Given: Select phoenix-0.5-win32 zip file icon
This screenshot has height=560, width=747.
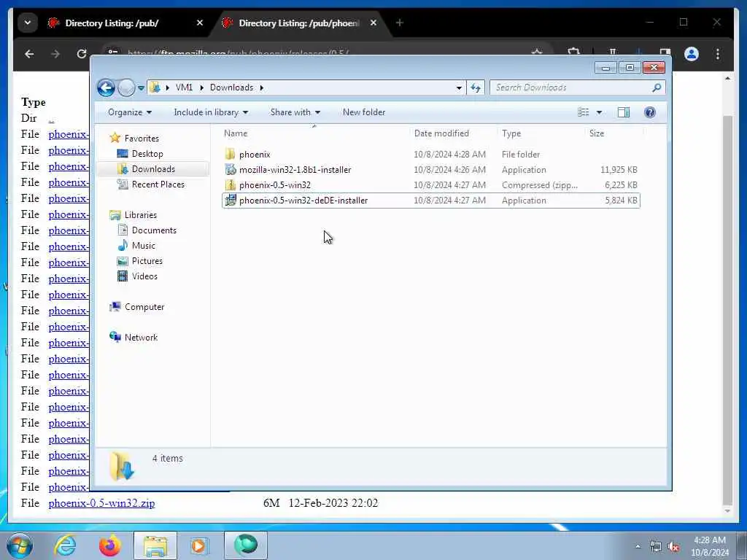Looking at the screenshot, I should pyautogui.click(x=230, y=184).
